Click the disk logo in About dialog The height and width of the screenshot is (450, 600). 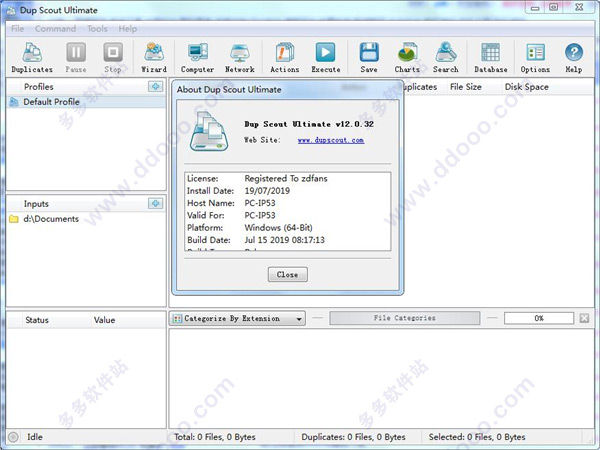(x=209, y=131)
